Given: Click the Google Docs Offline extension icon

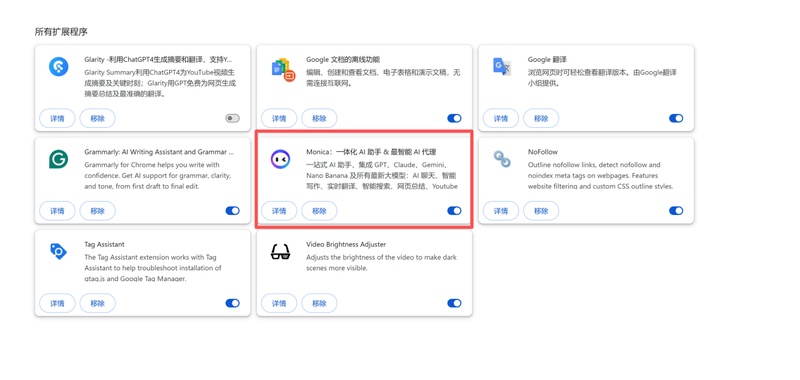Looking at the screenshot, I should (x=283, y=70).
